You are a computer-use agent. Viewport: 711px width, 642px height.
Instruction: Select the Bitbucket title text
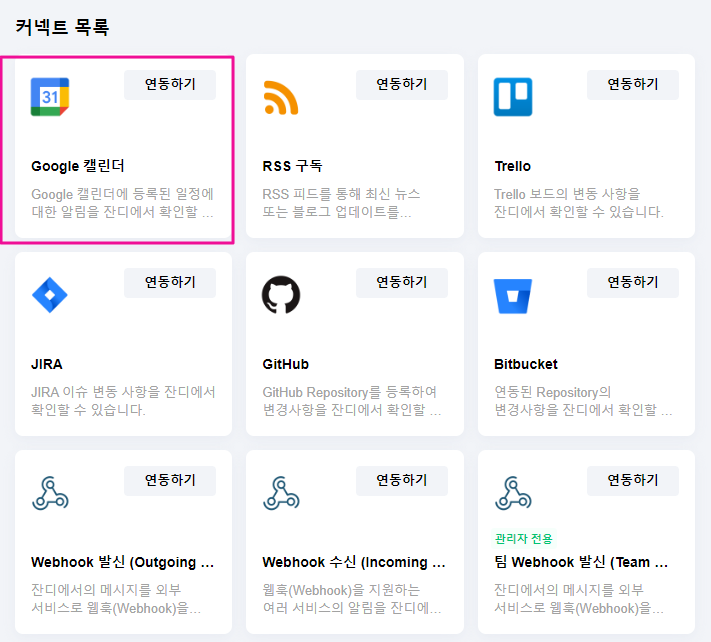(526, 365)
